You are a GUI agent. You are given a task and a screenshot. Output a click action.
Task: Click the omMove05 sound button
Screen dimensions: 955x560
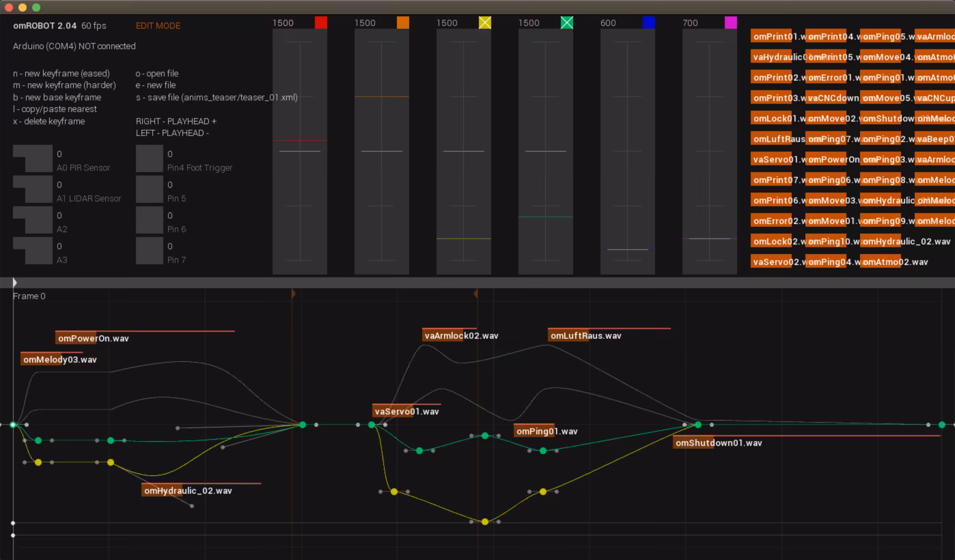click(x=880, y=98)
